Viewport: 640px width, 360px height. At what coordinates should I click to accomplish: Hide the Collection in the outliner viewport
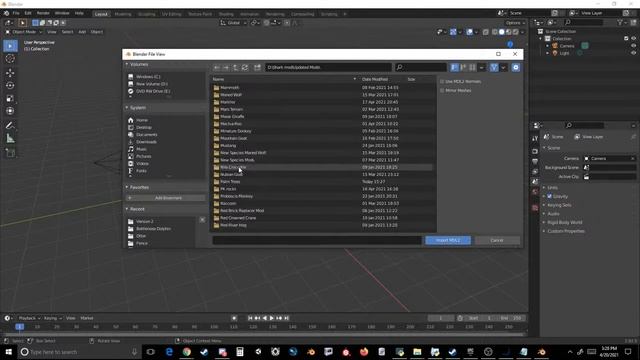pyautogui.click(x=633, y=38)
